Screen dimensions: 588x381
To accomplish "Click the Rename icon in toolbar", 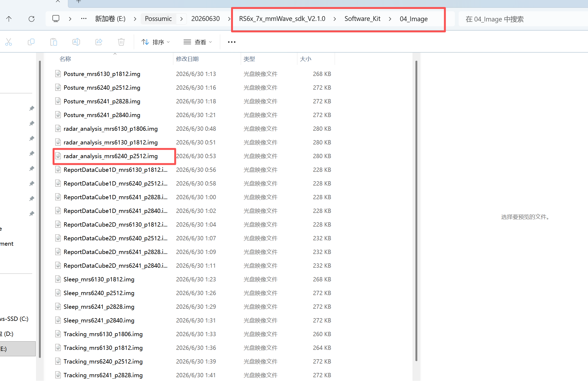I will coord(76,42).
